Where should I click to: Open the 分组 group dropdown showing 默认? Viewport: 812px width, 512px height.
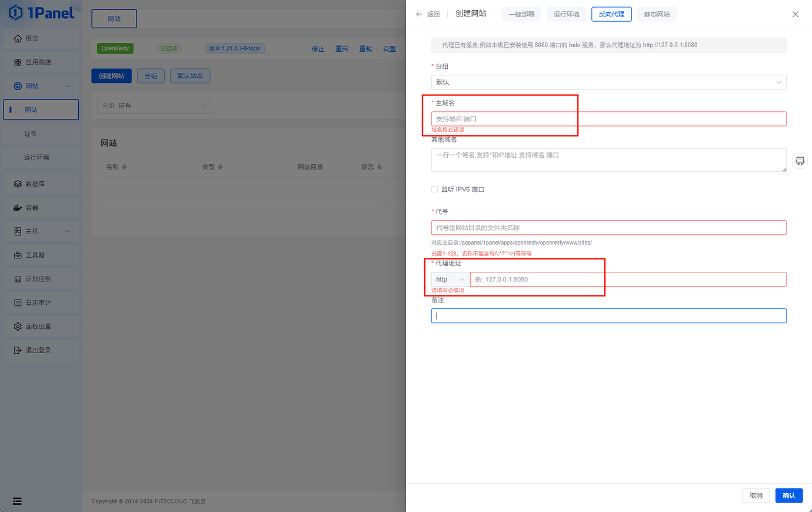pyautogui.click(x=608, y=82)
